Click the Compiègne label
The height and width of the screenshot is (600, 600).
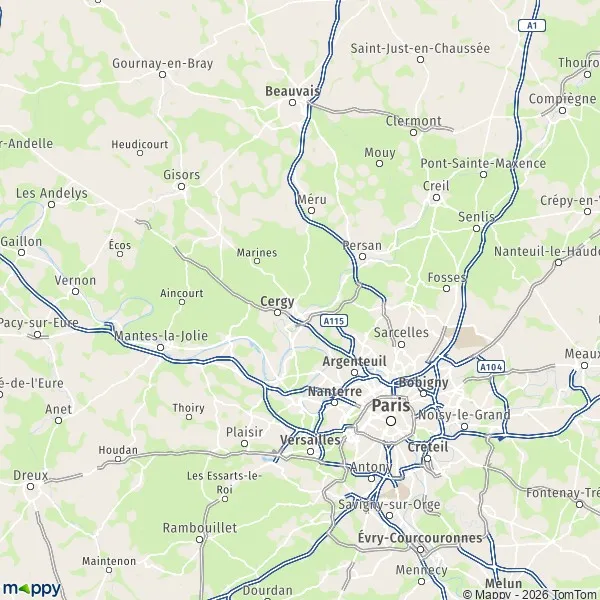coord(562,99)
